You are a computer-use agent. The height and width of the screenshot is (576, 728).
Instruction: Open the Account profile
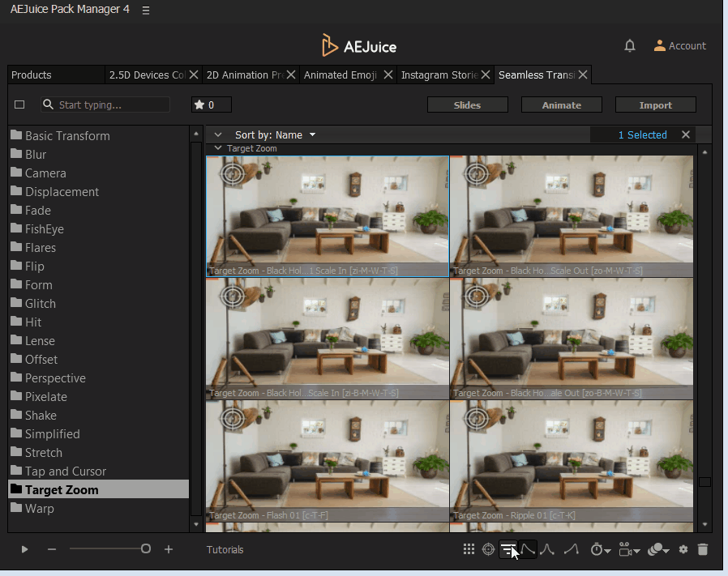pos(680,45)
